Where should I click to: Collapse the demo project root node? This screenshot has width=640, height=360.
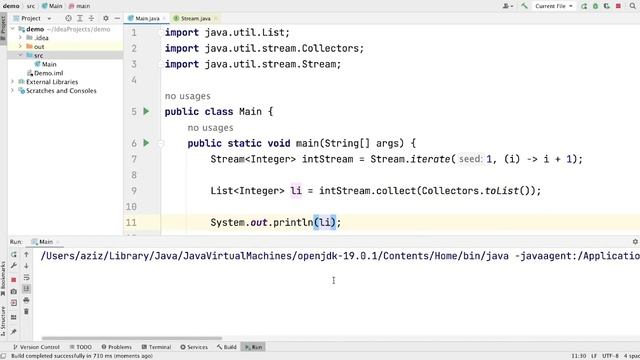point(13,29)
